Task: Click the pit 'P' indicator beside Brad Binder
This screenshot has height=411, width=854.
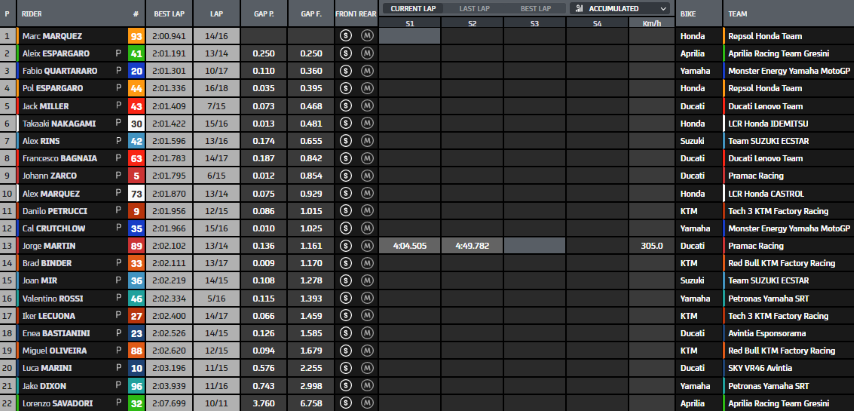Action: click(x=118, y=263)
